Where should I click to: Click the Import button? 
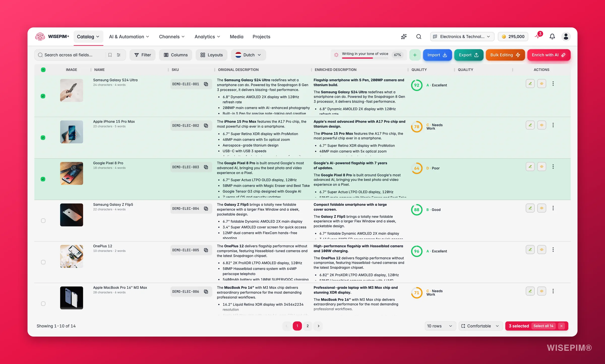click(437, 55)
